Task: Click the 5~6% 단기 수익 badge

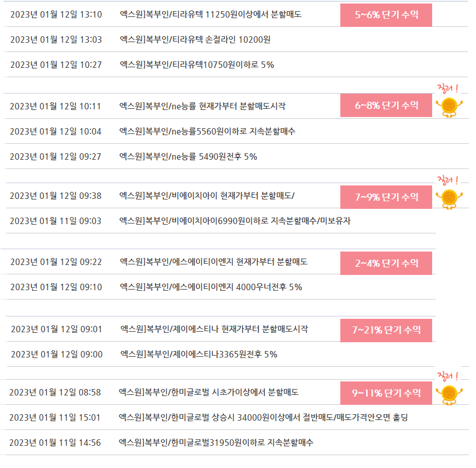Action: [386, 15]
